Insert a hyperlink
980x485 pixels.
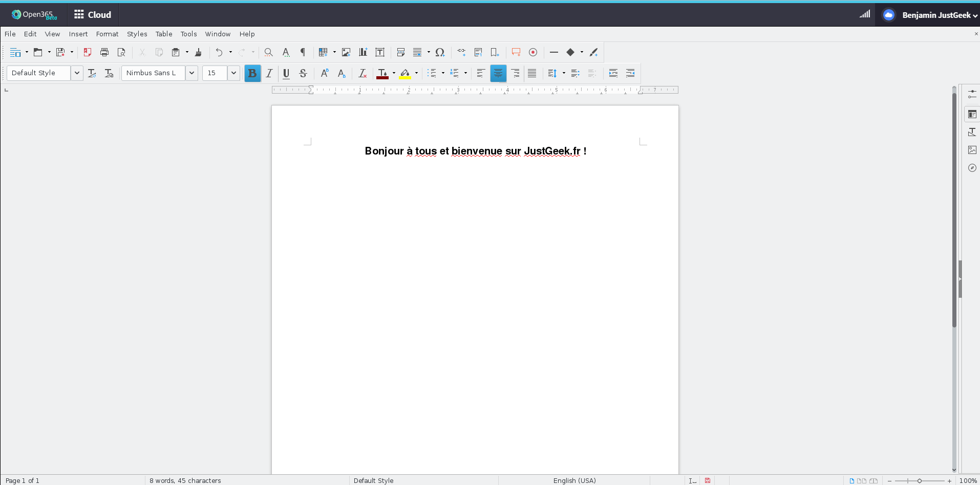point(461,52)
